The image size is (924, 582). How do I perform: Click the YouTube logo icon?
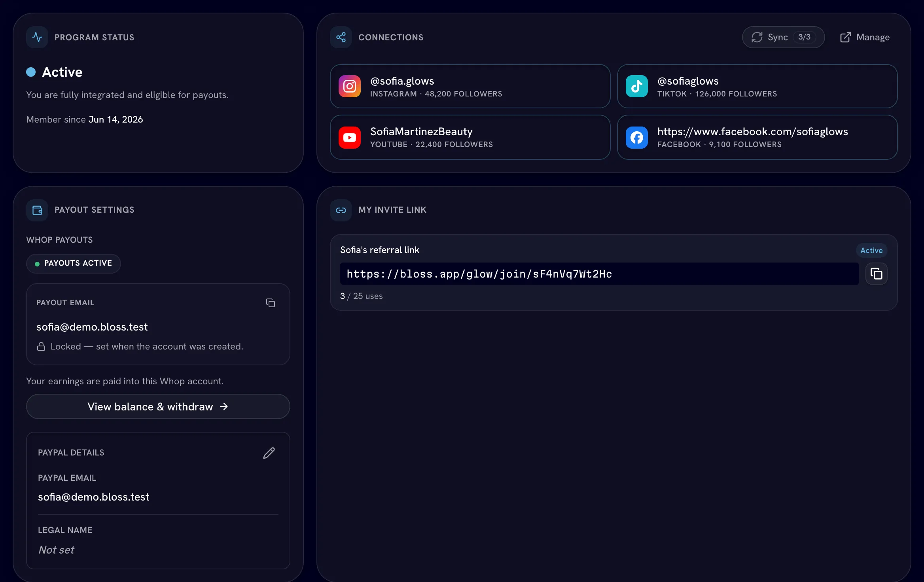click(350, 138)
